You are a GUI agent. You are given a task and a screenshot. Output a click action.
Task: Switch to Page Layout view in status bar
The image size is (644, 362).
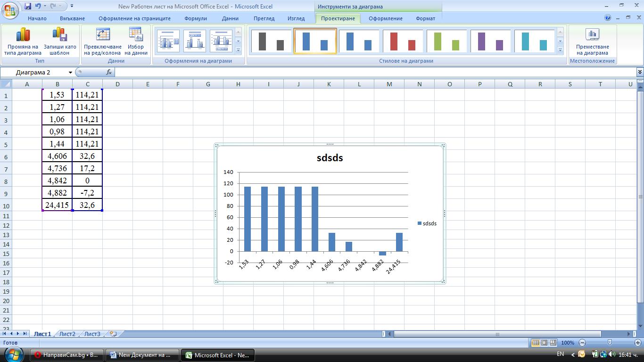(544, 343)
